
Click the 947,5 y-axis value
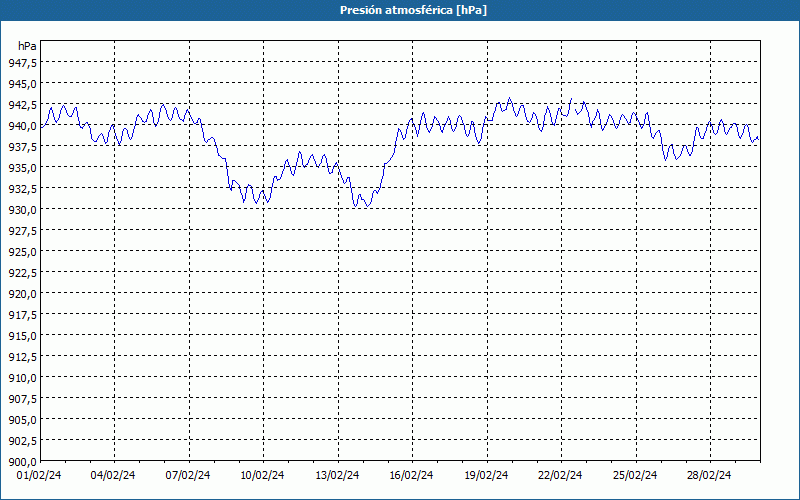21,63
